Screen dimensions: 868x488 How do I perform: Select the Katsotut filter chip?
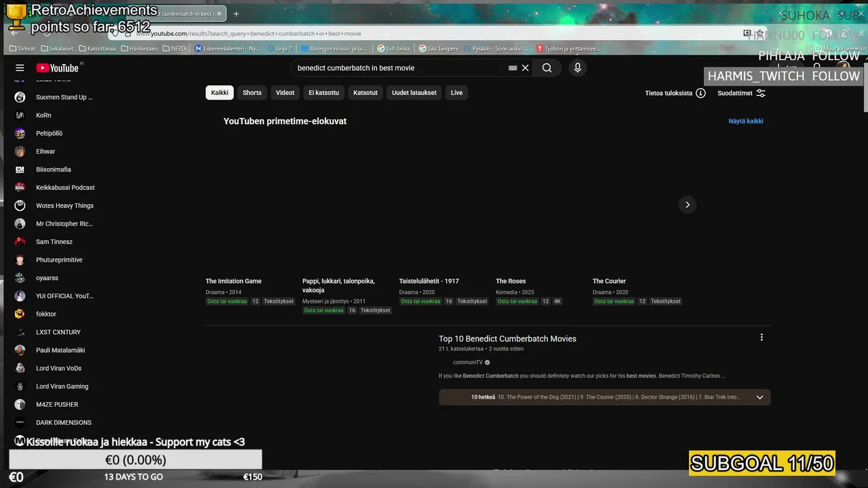(x=366, y=93)
